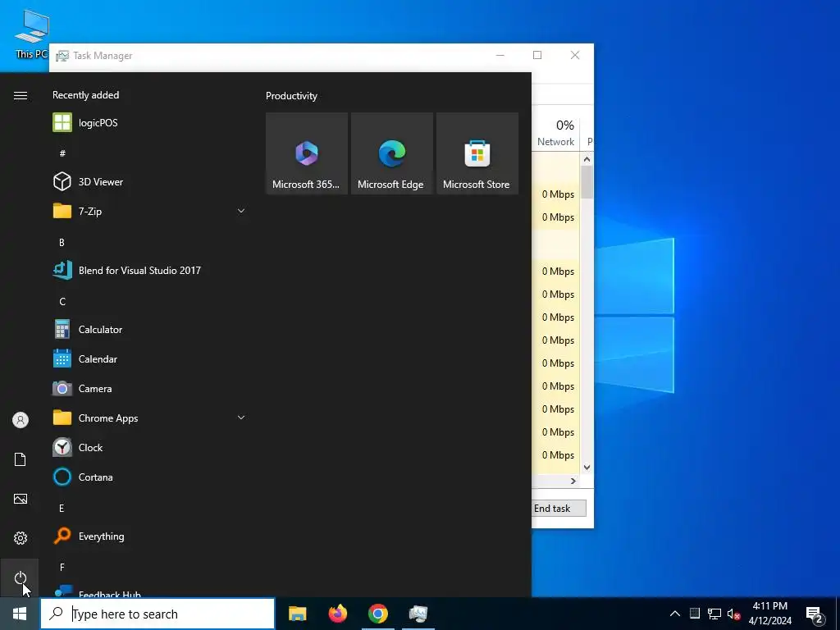Open logicPOS from Recently added
The height and width of the screenshot is (630, 840).
(150, 123)
